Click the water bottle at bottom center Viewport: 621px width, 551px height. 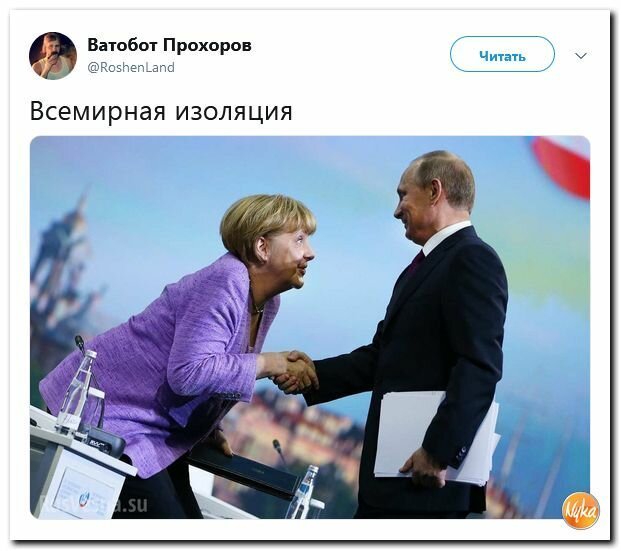pyautogui.click(x=304, y=491)
